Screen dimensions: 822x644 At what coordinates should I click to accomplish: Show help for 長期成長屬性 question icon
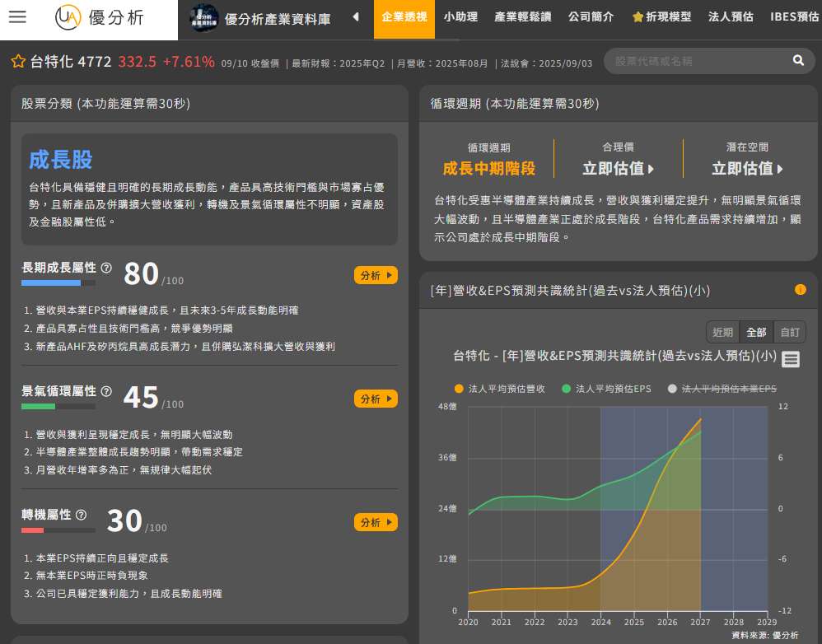pyautogui.click(x=106, y=268)
